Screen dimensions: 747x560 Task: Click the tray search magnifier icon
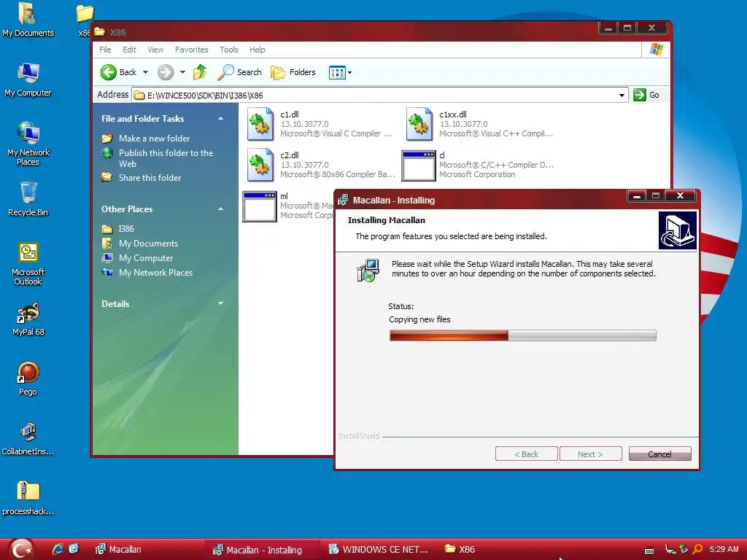[697, 550]
